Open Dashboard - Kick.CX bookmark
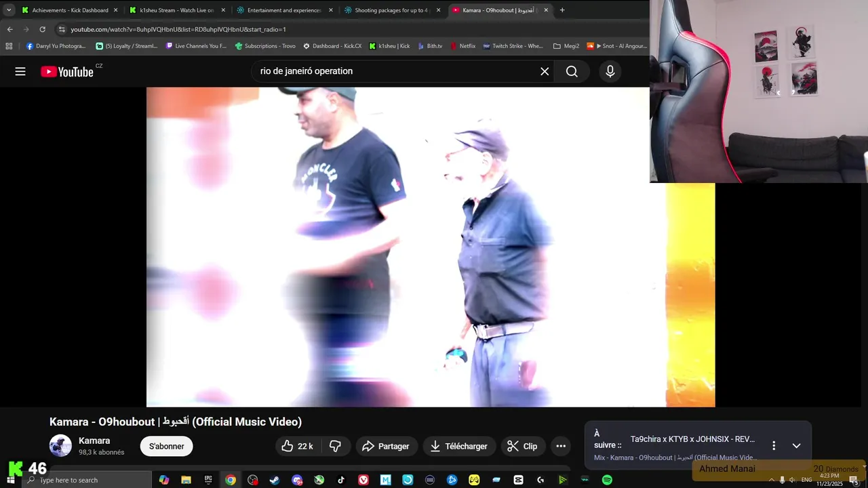Screen dimensions: 868x488 (x=333, y=46)
